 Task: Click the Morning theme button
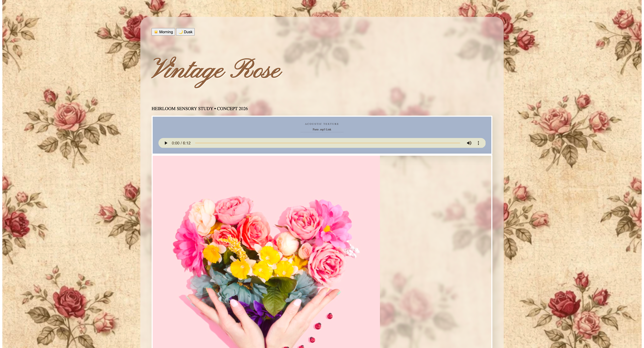(x=163, y=32)
